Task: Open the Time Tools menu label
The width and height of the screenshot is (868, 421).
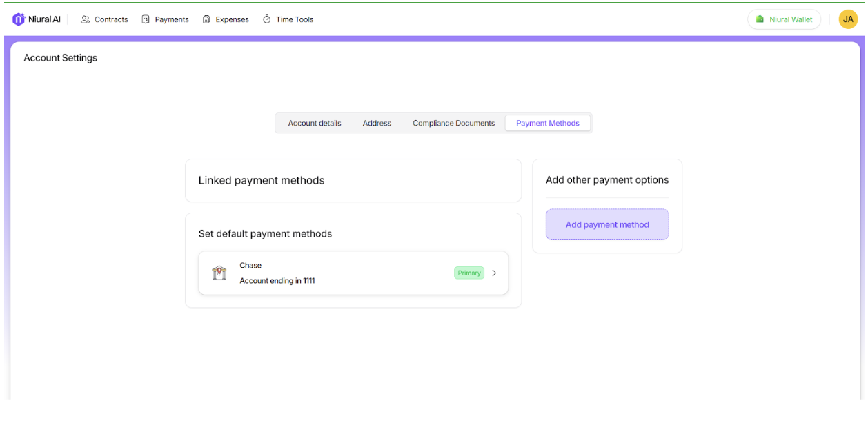Action: pos(295,19)
